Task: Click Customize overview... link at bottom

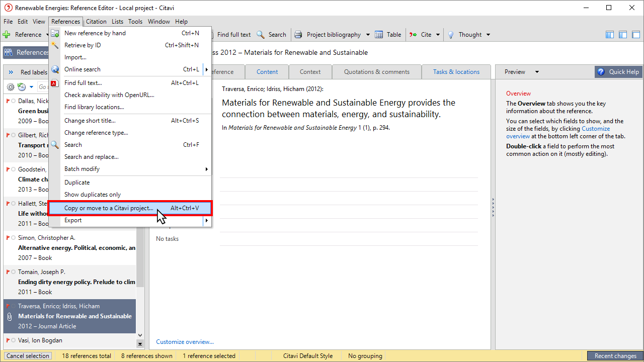Action: 185,342
